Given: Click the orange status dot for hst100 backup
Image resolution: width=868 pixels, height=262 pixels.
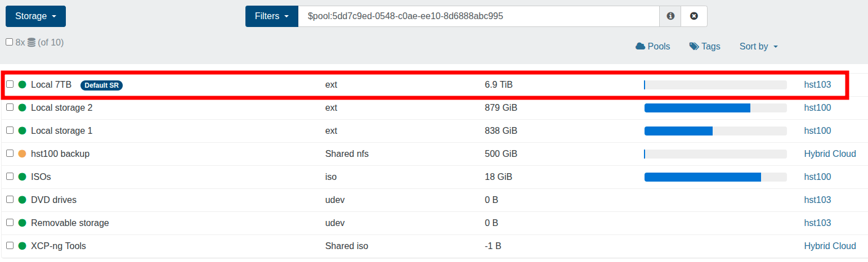Looking at the screenshot, I should (23, 153).
